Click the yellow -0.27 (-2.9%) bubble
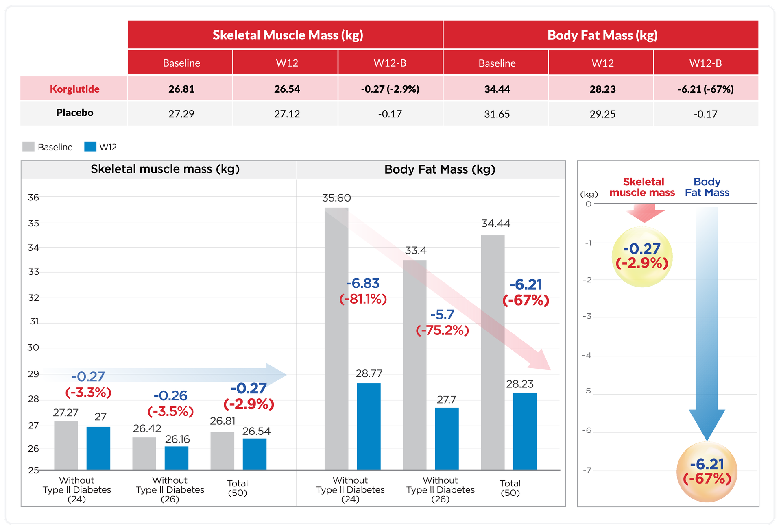This screenshot has width=781, height=532. [x=642, y=257]
